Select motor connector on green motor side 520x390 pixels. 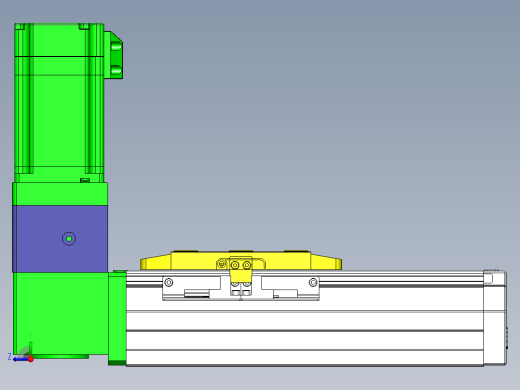(x=114, y=55)
